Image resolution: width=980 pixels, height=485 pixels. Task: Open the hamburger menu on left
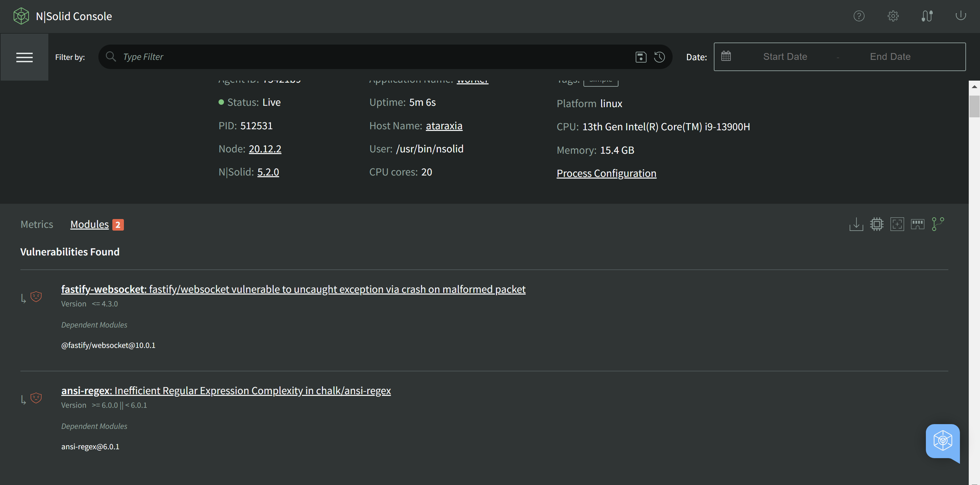point(25,56)
